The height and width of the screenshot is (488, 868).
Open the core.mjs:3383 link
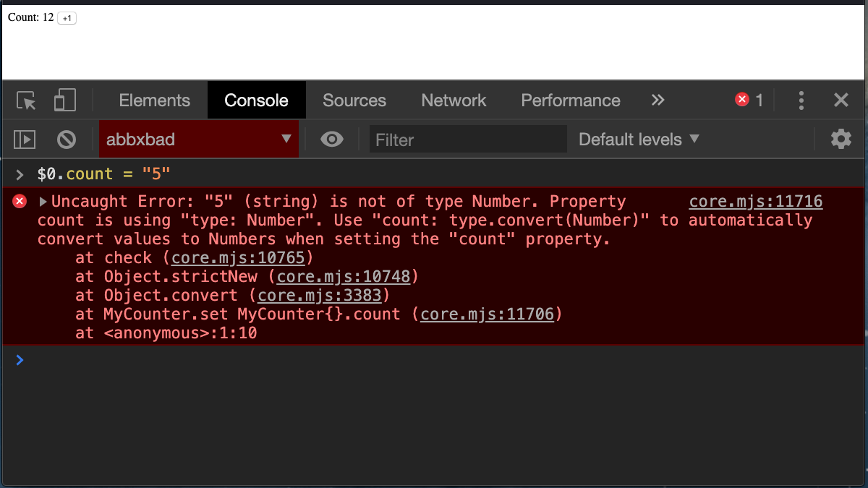click(320, 296)
